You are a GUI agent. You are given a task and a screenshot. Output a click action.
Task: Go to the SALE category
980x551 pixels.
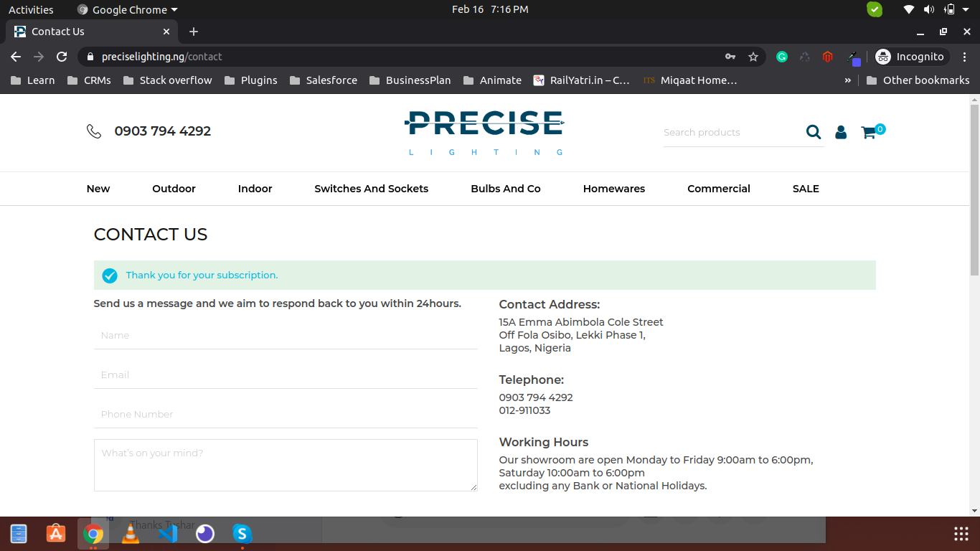point(806,189)
